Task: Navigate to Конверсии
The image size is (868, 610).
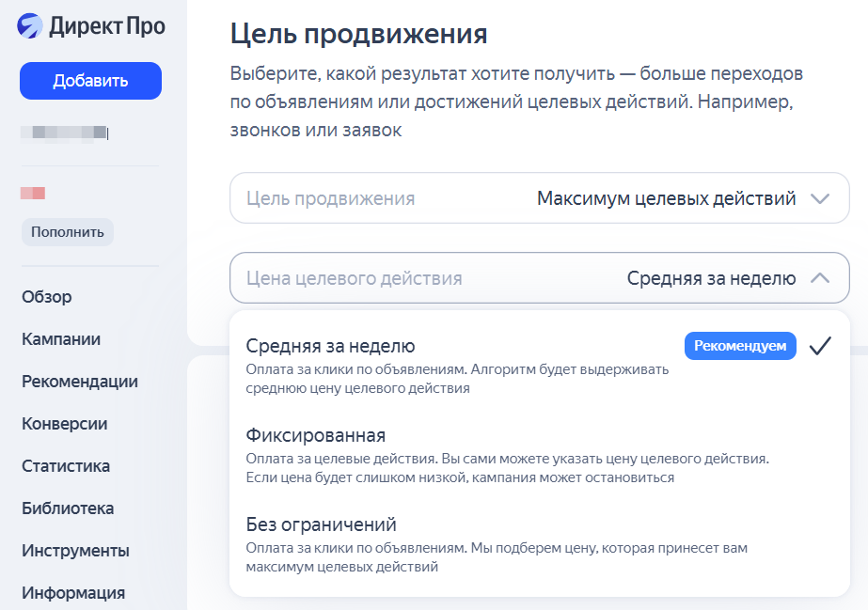Action: (x=64, y=424)
